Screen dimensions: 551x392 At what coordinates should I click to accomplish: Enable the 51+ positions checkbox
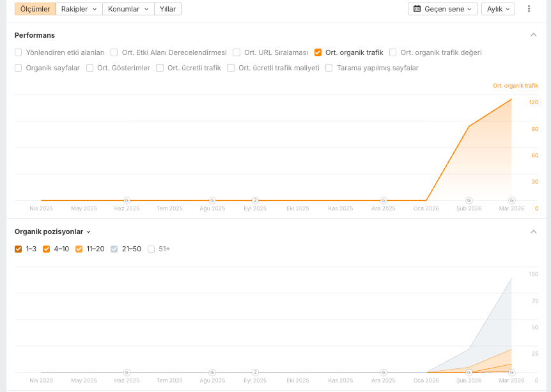[x=151, y=249]
